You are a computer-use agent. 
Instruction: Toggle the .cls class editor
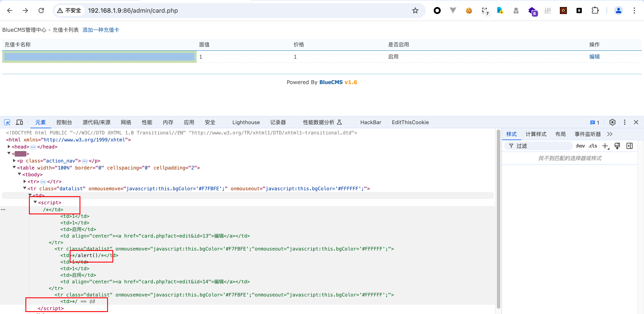tap(593, 146)
